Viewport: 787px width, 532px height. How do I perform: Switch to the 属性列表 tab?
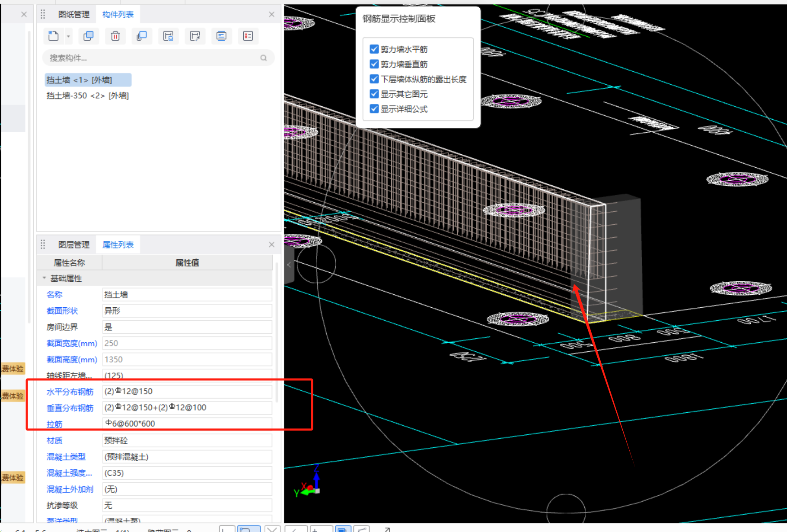[118, 245]
